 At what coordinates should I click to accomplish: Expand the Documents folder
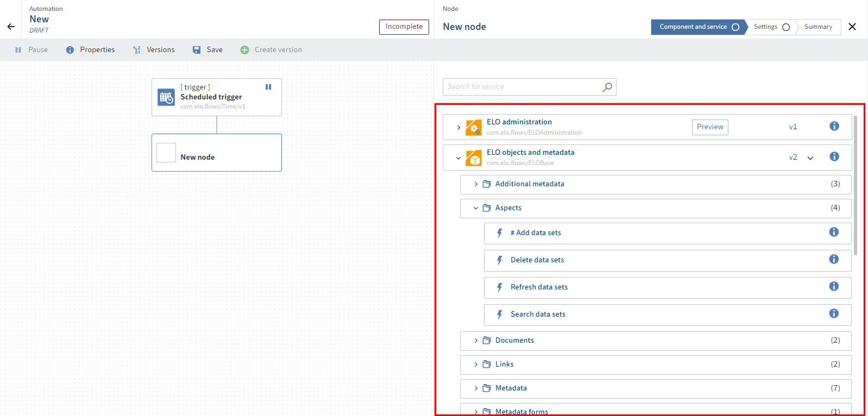coord(476,341)
